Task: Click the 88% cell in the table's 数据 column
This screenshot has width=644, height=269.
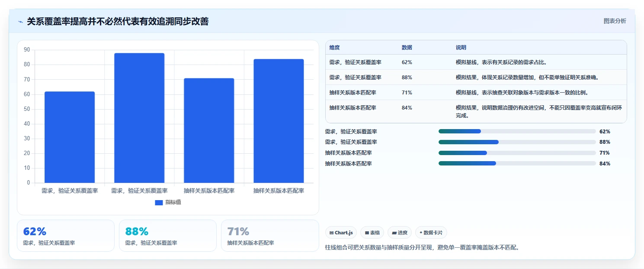Action: 407,77
